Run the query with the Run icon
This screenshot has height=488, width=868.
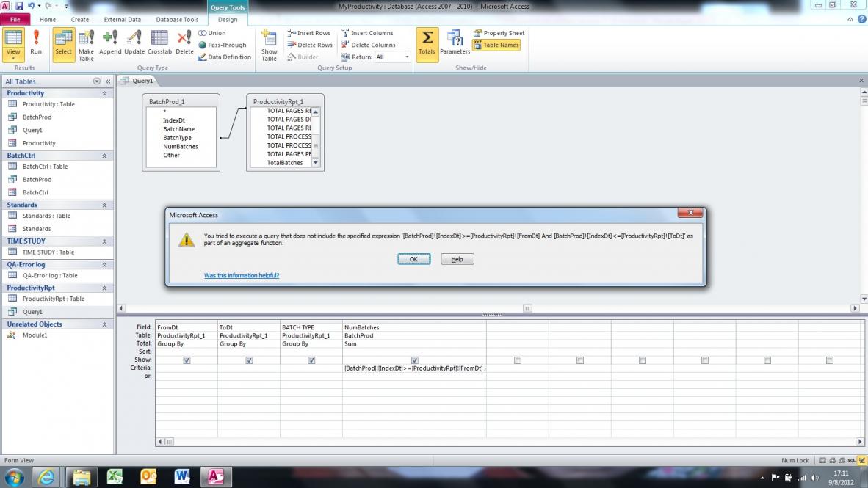click(36, 43)
